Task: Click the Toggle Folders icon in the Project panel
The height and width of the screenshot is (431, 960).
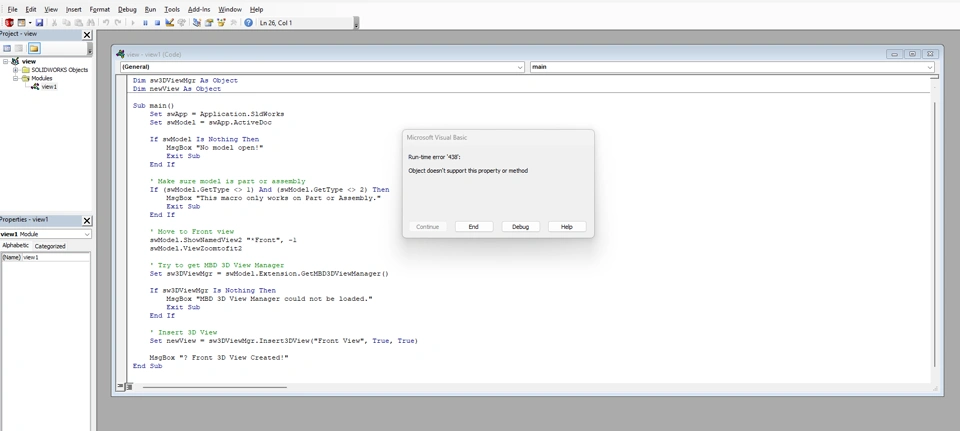Action: pyautogui.click(x=34, y=48)
